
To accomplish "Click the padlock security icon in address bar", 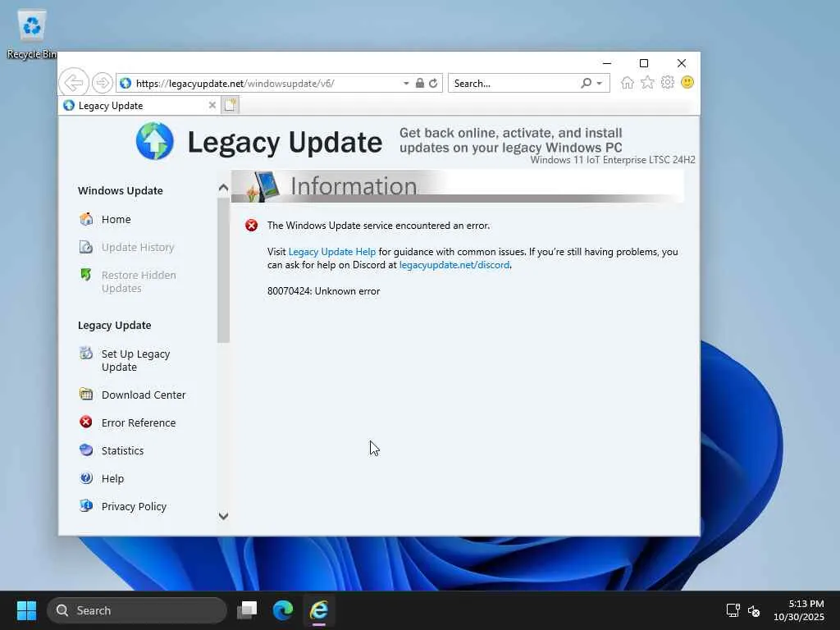I will (420, 83).
